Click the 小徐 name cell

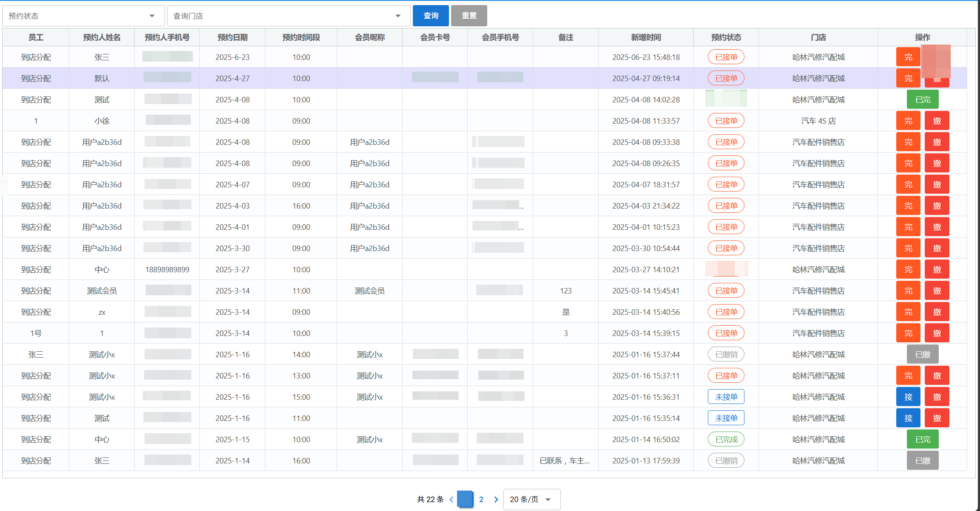pyautogui.click(x=102, y=121)
